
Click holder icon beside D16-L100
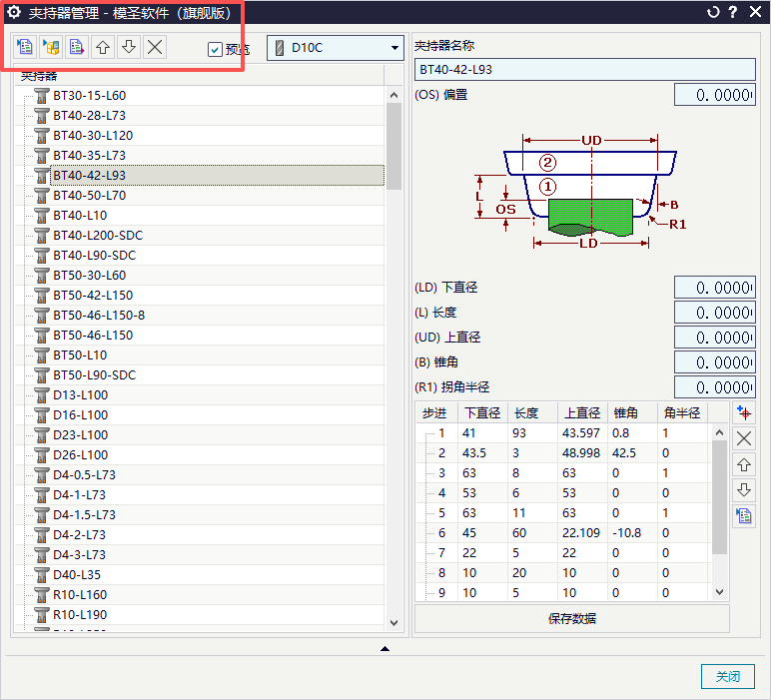[x=42, y=414]
